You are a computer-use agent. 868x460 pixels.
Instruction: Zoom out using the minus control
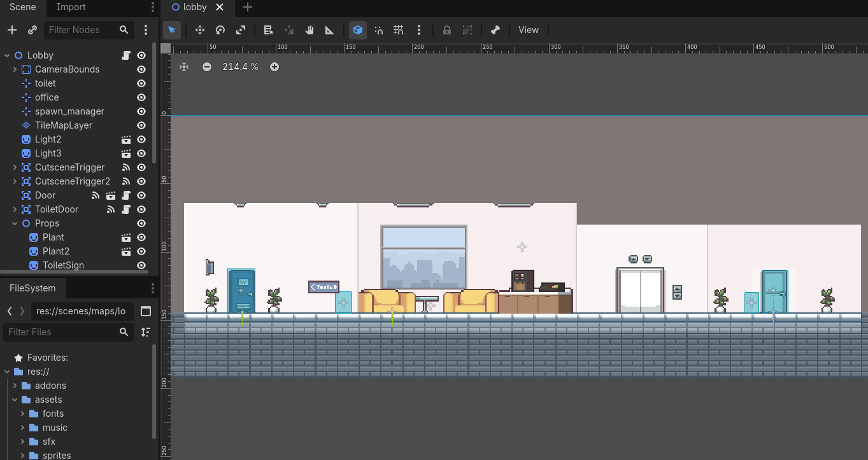(x=207, y=67)
